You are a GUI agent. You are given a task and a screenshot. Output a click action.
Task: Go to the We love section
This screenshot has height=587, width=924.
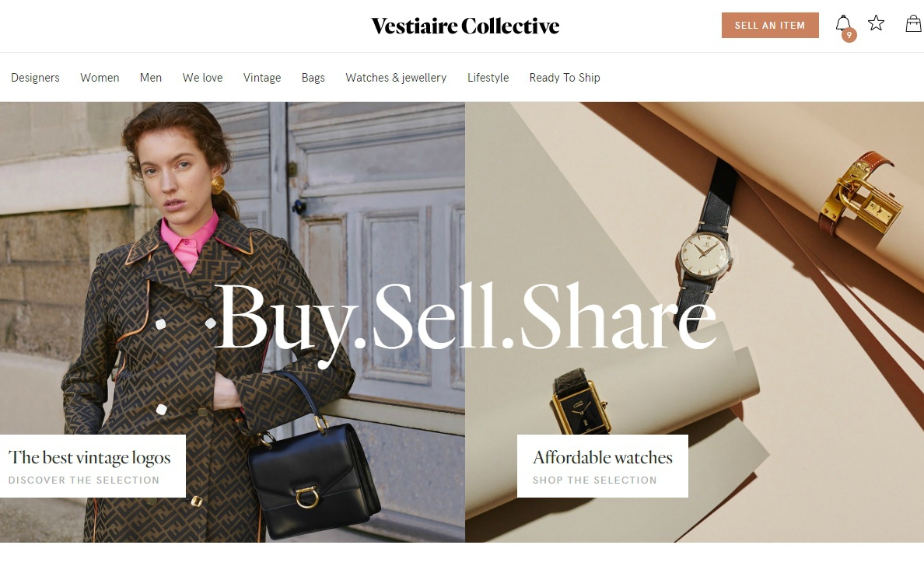(x=203, y=78)
